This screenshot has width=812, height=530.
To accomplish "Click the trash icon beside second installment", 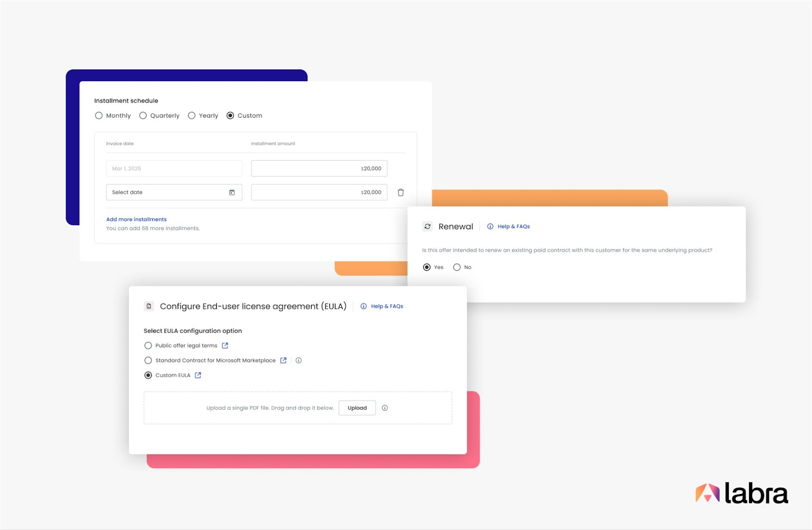I will [400, 193].
